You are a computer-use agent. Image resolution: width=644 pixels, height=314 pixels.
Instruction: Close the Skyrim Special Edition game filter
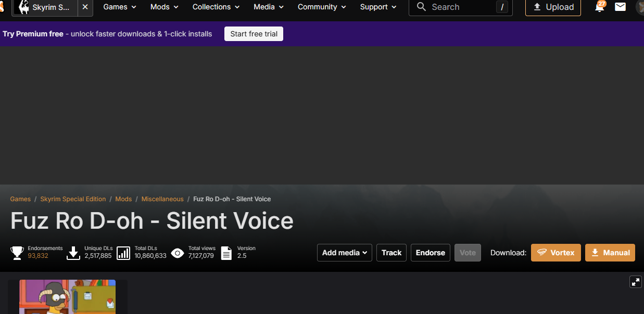click(x=85, y=7)
